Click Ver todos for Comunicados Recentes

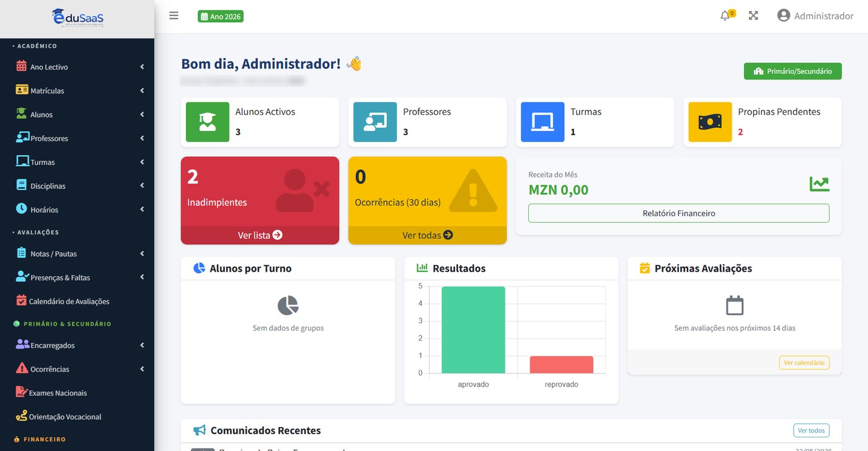(811, 431)
